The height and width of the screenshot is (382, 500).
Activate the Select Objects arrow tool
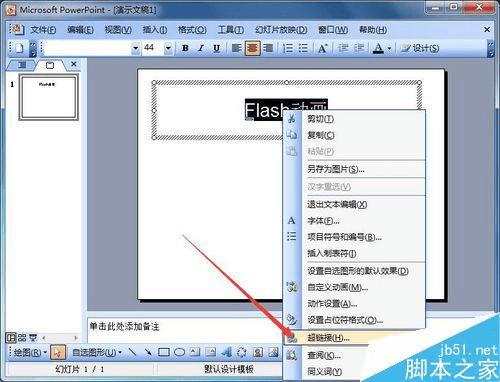[x=58, y=352]
